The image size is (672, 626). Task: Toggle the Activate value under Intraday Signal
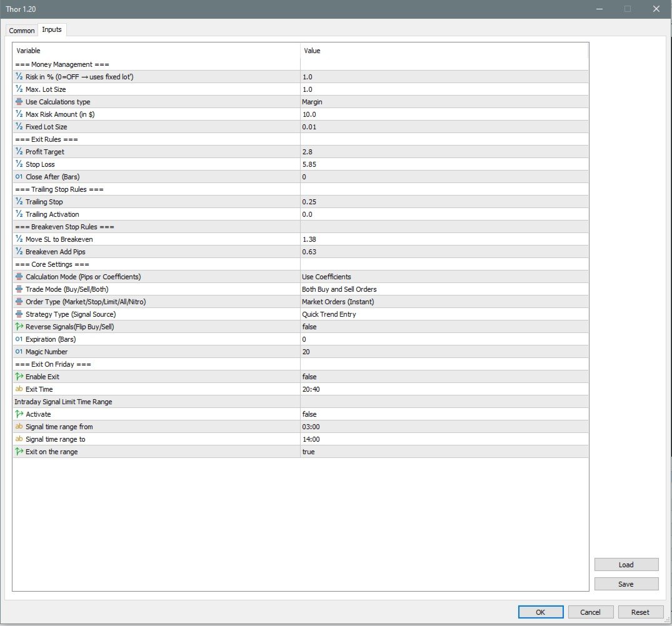444,414
